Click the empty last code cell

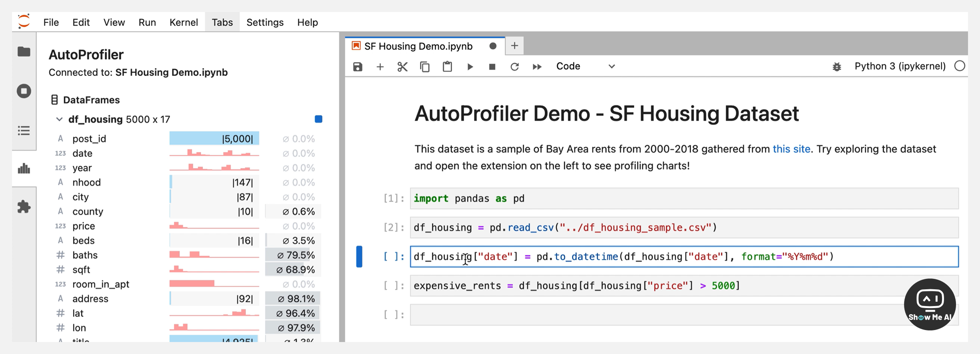click(x=684, y=315)
